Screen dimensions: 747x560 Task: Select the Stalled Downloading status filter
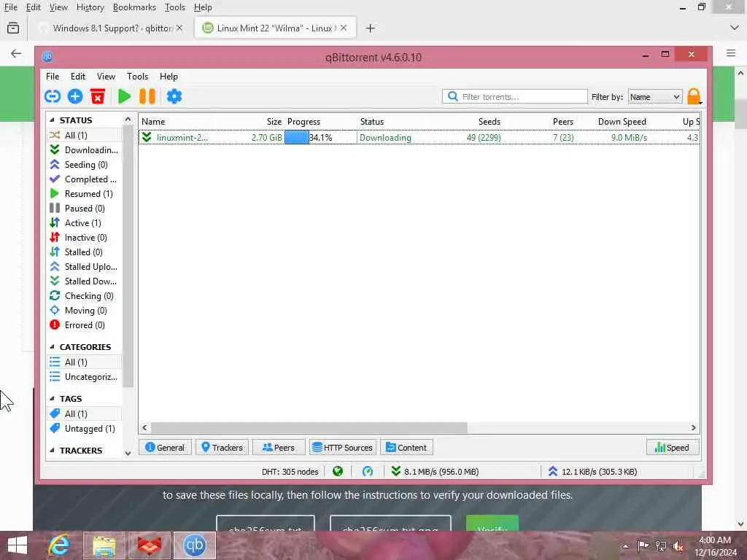tap(85, 281)
